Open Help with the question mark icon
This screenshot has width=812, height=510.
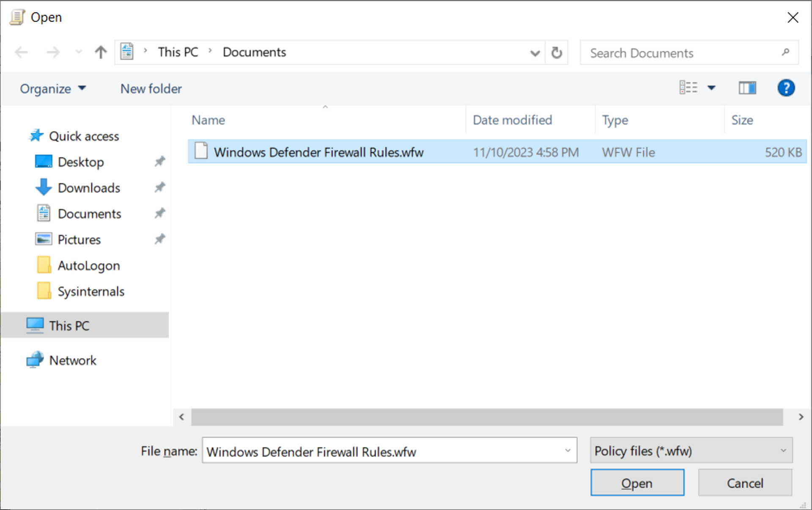tap(786, 88)
